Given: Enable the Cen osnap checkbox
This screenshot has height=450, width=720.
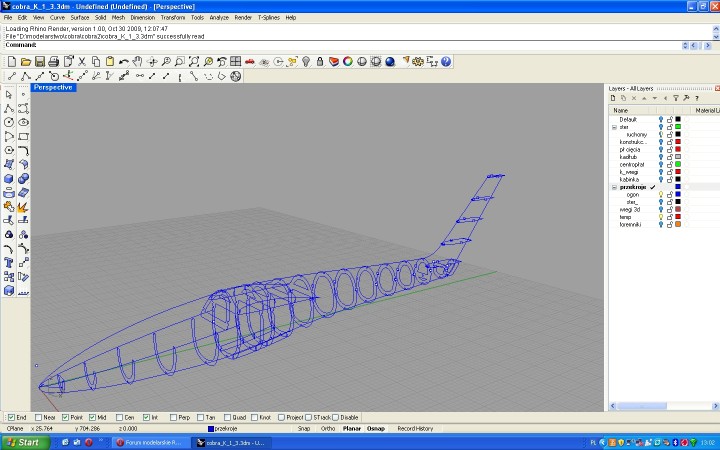Looking at the screenshot, I should pos(119,417).
